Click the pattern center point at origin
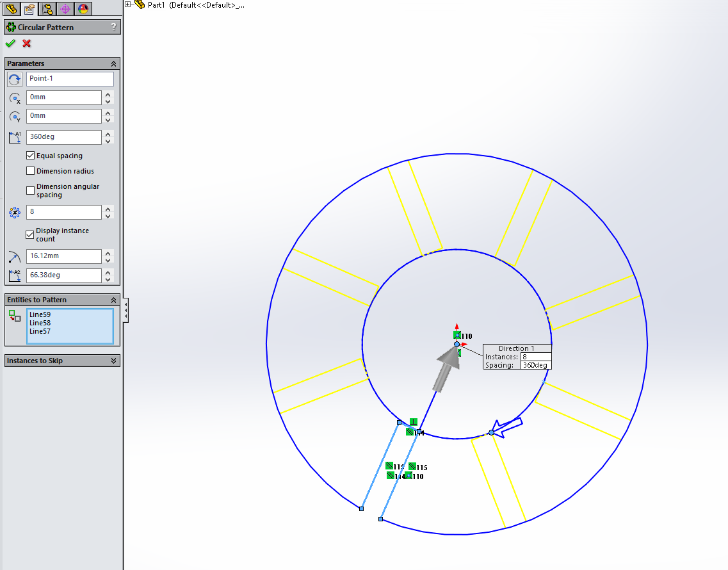 [457, 344]
